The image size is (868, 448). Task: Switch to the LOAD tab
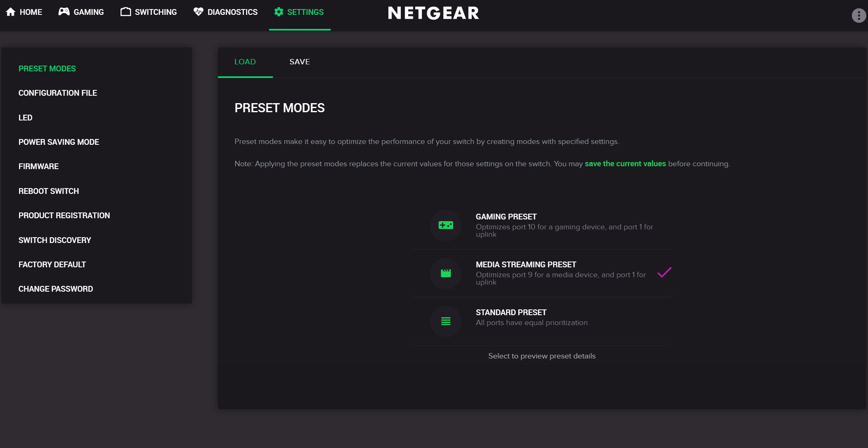coord(245,62)
